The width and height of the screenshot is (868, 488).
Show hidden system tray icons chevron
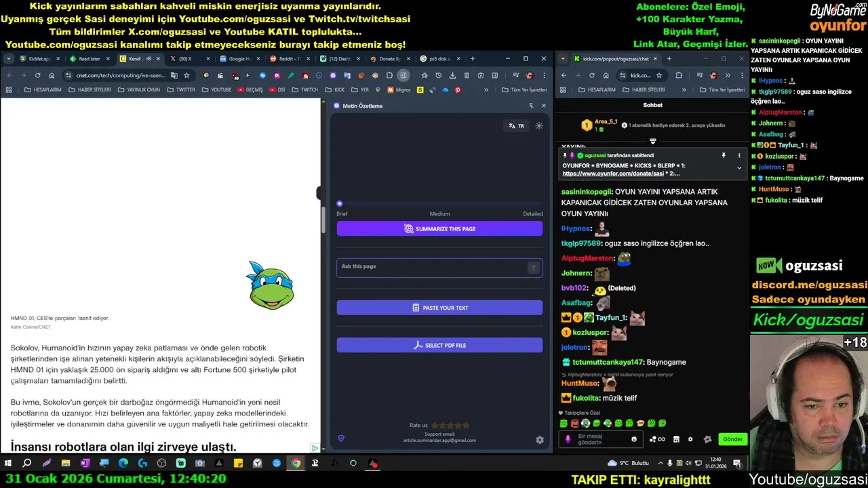click(660, 464)
